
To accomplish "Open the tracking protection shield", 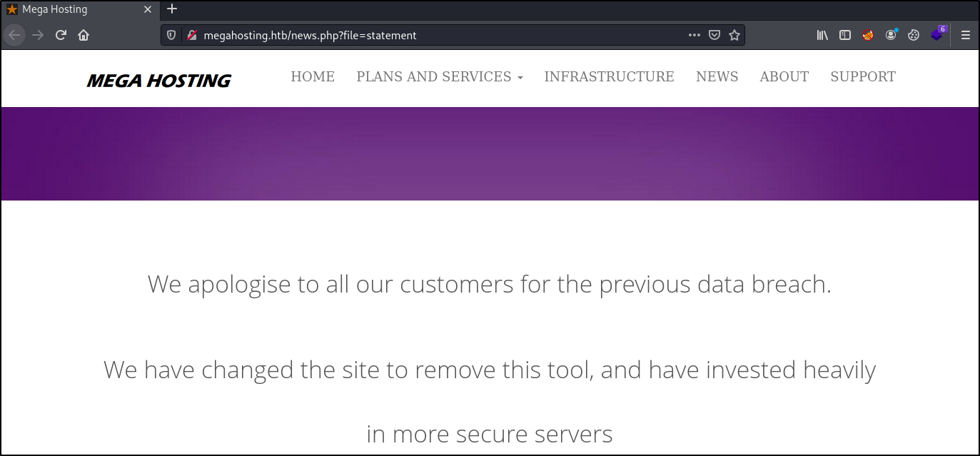I will pos(171,34).
